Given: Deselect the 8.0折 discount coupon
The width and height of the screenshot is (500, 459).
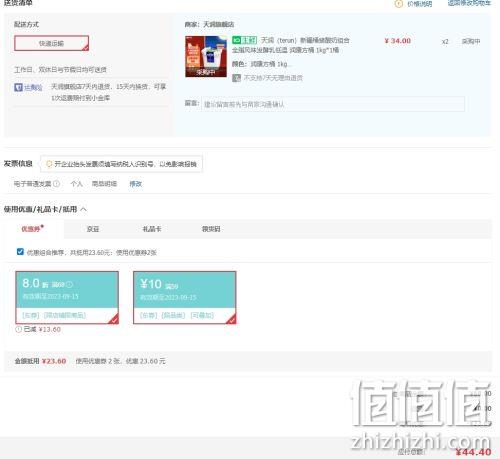Looking at the screenshot, I should coord(67,297).
